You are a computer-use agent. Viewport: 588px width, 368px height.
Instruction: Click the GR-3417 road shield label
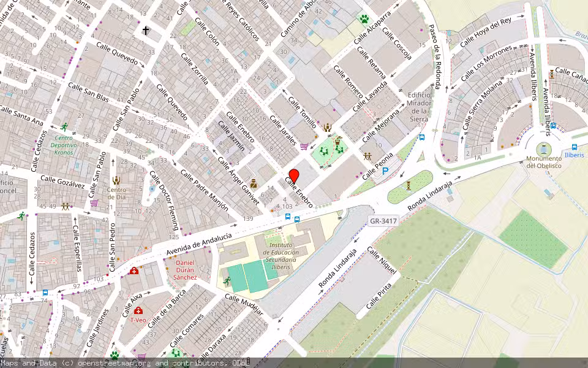pyautogui.click(x=384, y=220)
